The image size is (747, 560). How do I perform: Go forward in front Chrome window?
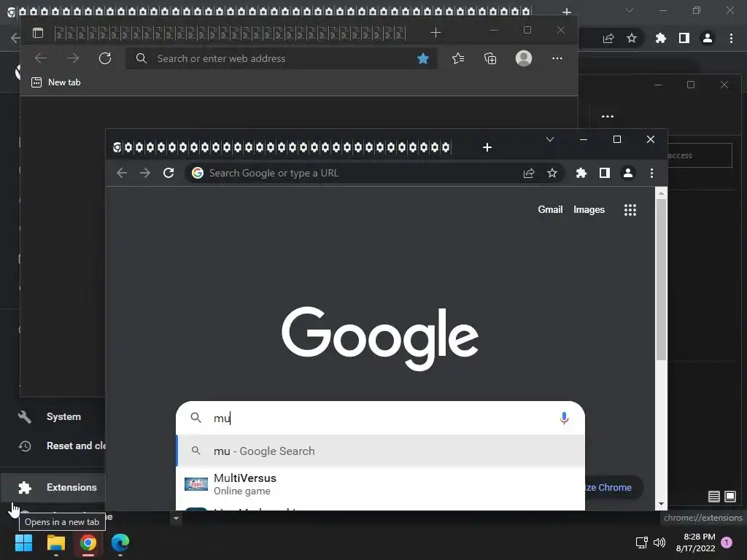145,173
